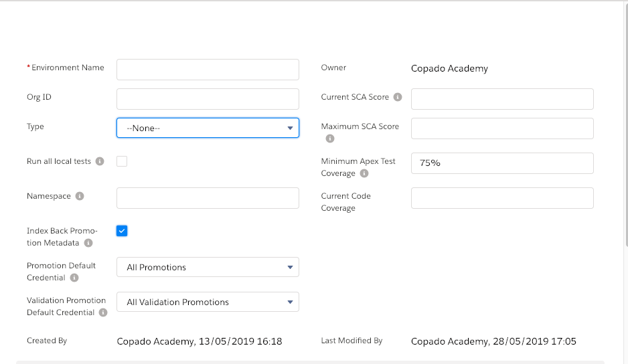Click into the Org ID field

pyautogui.click(x=208, y=99)
